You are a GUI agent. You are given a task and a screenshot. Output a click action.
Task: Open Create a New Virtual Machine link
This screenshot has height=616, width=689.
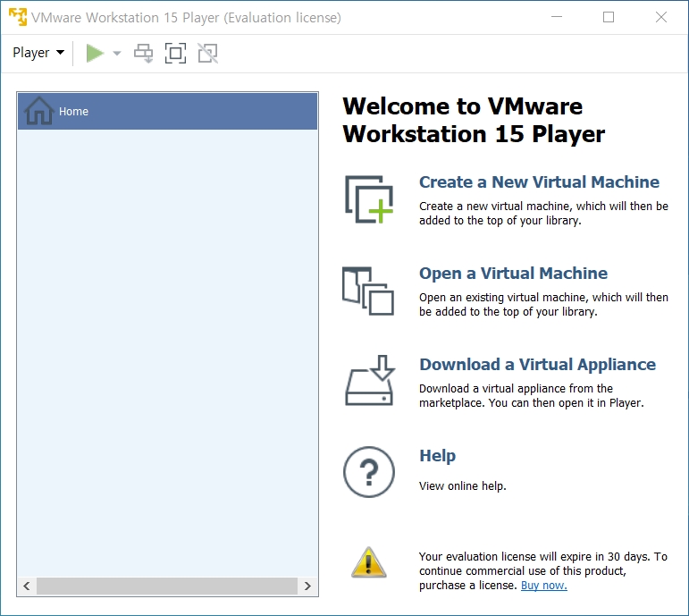(539, 182)
